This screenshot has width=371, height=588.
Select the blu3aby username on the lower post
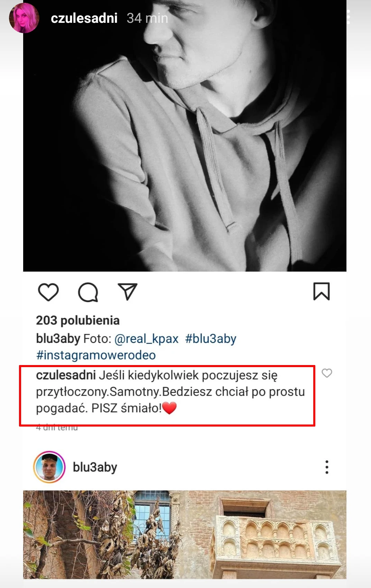click(95, 467)
